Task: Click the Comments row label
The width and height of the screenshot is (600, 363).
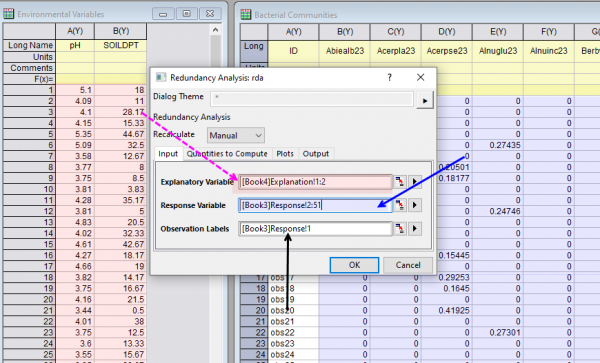Action: coord(29,68)
